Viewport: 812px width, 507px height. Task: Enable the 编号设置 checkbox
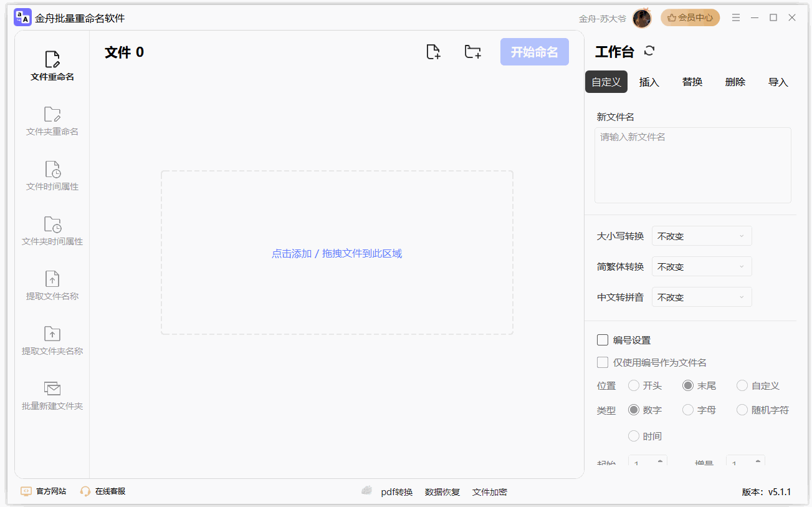coord(603,339)
